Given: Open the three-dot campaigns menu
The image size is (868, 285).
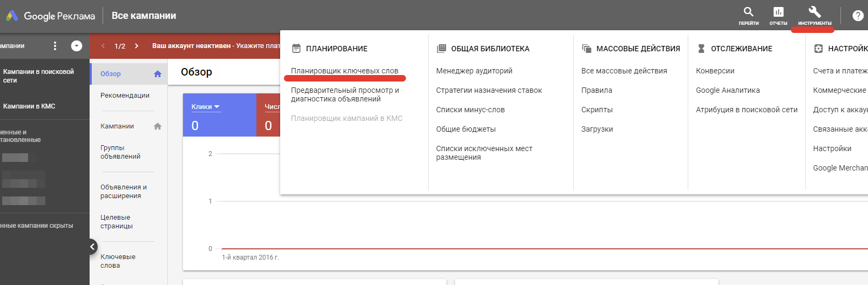Looking at the screenshot, I should tap(55, 46).
